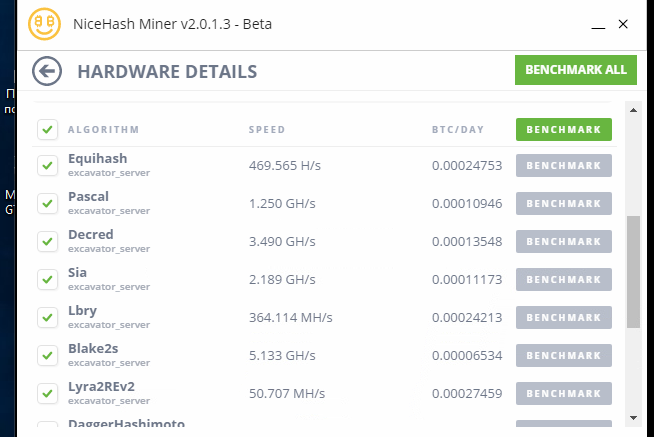Toggle the Sia algorithm checkbox
The width and height of the screenshot is (654, 437).
click(x=47, y=279)
